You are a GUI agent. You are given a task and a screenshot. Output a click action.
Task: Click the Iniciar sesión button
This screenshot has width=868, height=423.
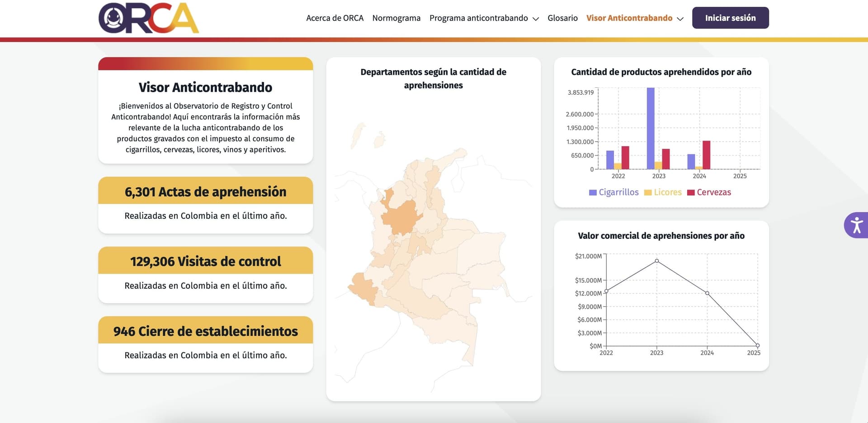pos(730,18)
